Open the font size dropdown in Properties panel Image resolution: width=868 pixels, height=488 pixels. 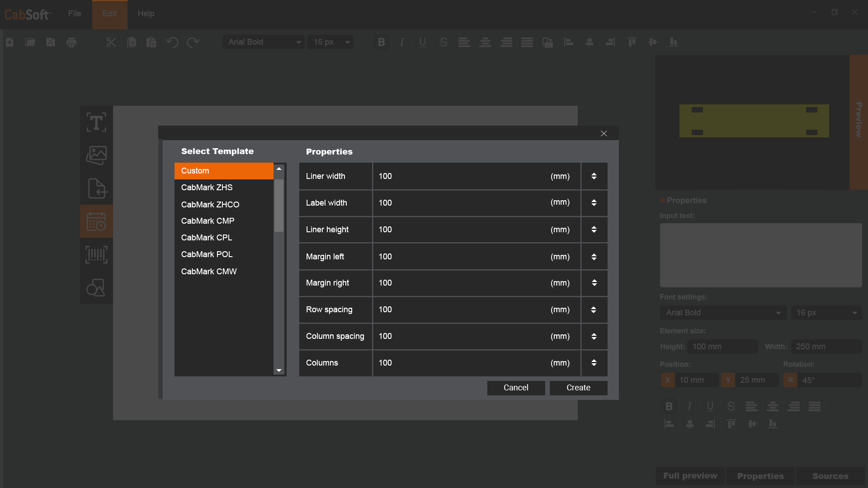click(x=826, y=312)
